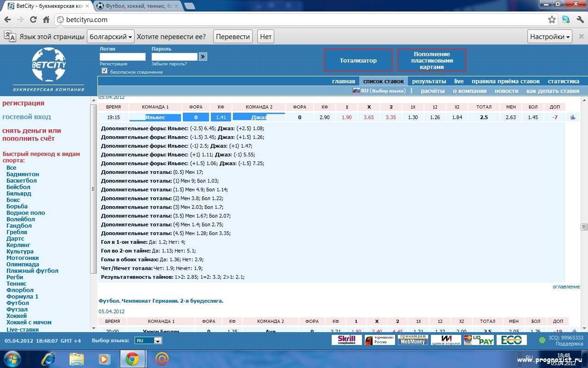Click the Логин input field
The width and height of the screenshot is (588, 368).
[x=123, y=57]
